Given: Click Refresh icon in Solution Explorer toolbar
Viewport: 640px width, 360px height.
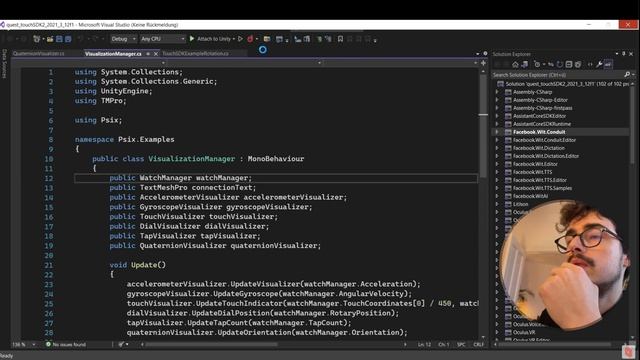Looking at the screenshot, I should click(x=560, y=64).
